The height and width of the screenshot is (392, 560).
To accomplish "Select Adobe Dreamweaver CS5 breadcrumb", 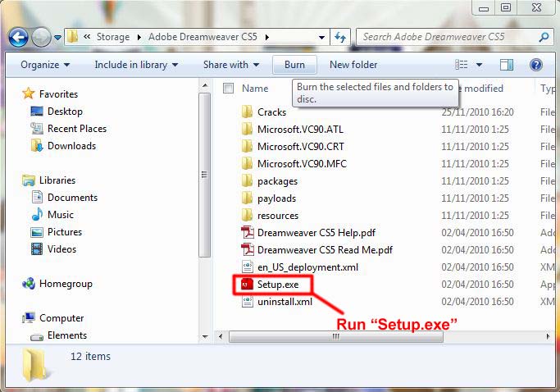I will click(203, 37).
